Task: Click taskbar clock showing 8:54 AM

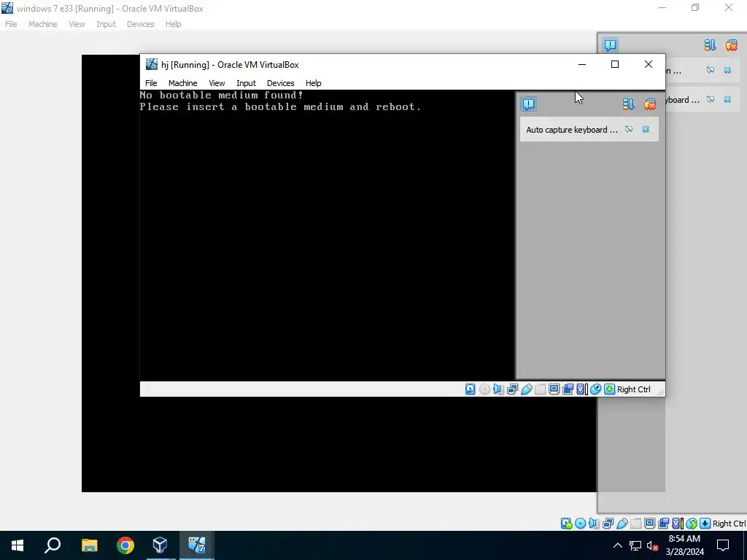Action: pos(684,545)
